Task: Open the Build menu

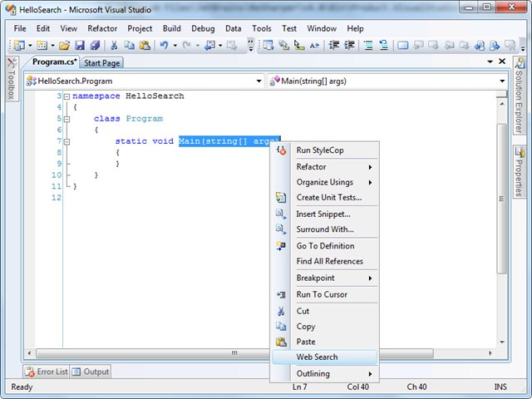Action: tap(172, 28)
